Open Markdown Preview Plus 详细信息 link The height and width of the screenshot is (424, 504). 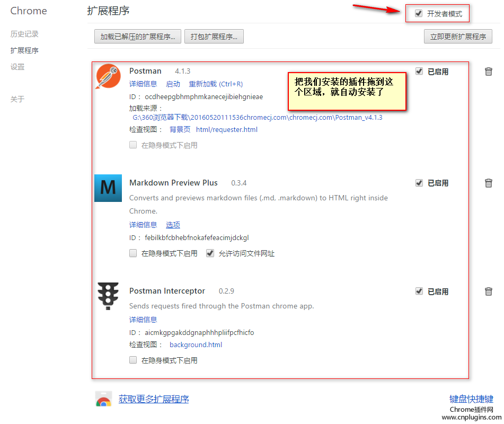[143, 225]
